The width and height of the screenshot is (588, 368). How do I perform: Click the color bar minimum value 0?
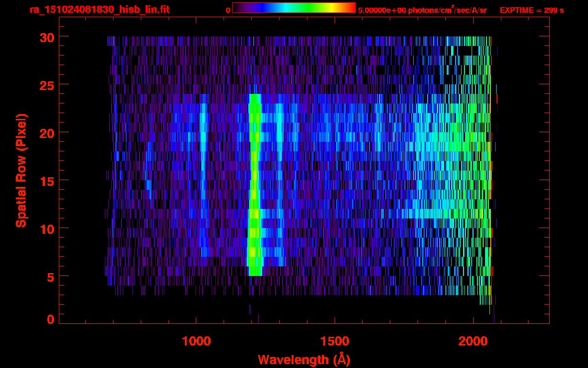(228, 10)
